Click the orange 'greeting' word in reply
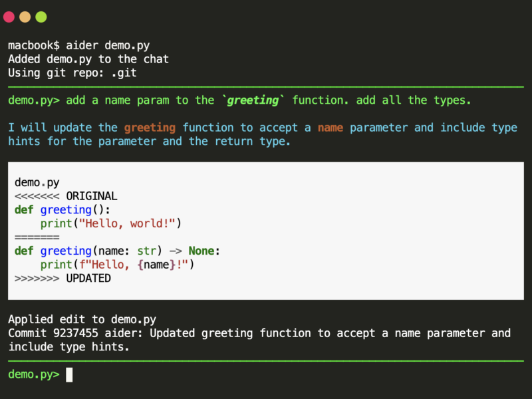Image resolution: width=532 pixels, height=399 pixels. 150,128
